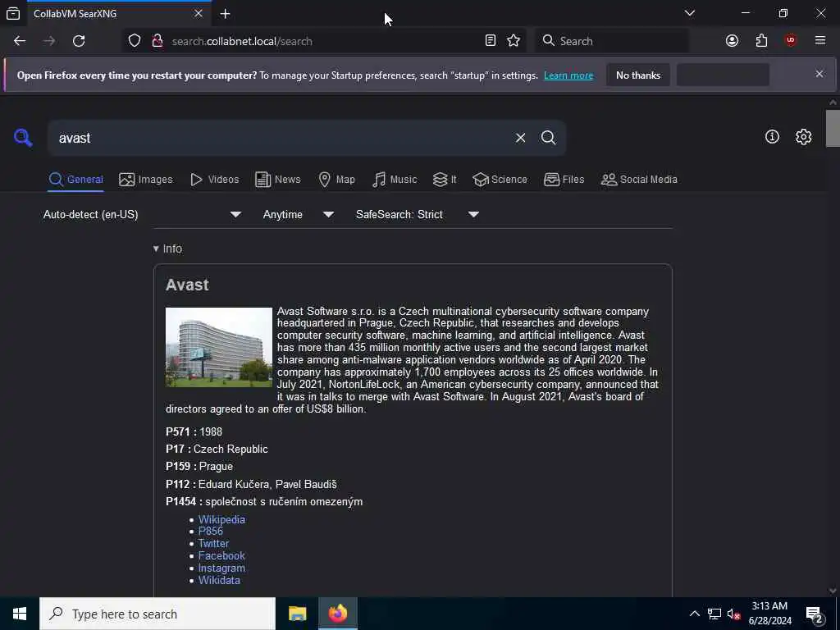Open the Extensions puzzle icon
This screenshot has height=630, width=840.
761,41
